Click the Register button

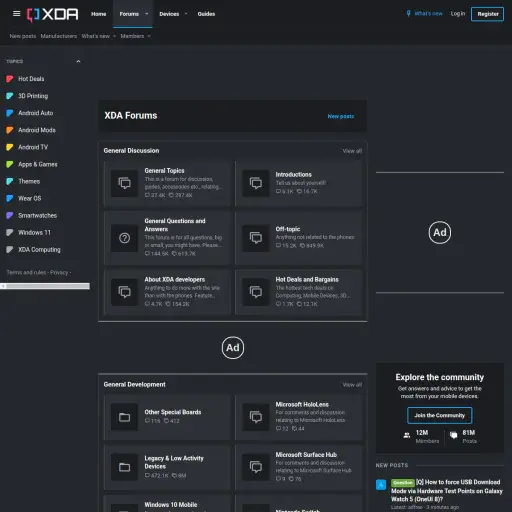click(487, 14)
